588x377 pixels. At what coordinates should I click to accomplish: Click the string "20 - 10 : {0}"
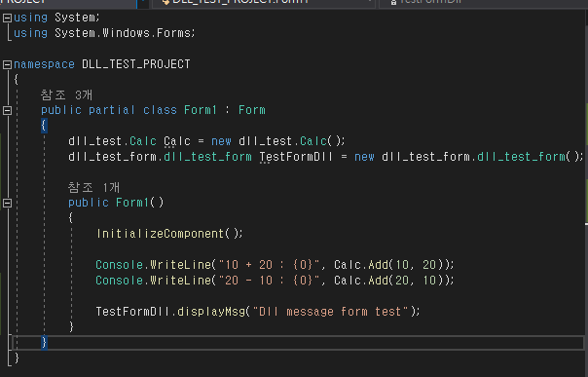click(x=269, y=281)
